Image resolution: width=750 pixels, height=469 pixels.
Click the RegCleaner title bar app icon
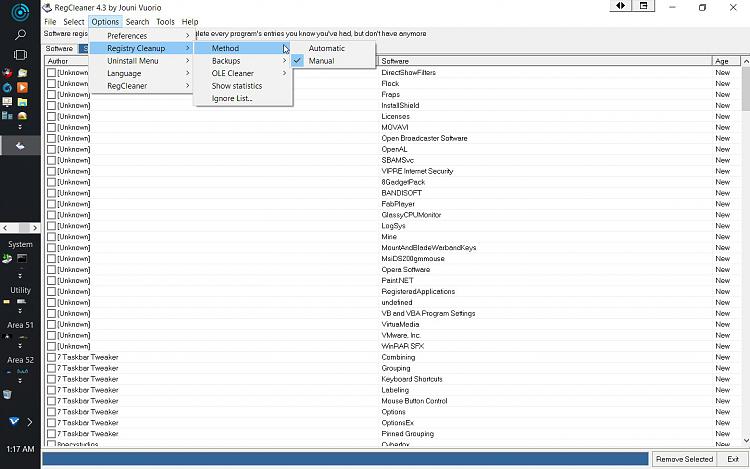pyautogui.click(x=47, y=7)
